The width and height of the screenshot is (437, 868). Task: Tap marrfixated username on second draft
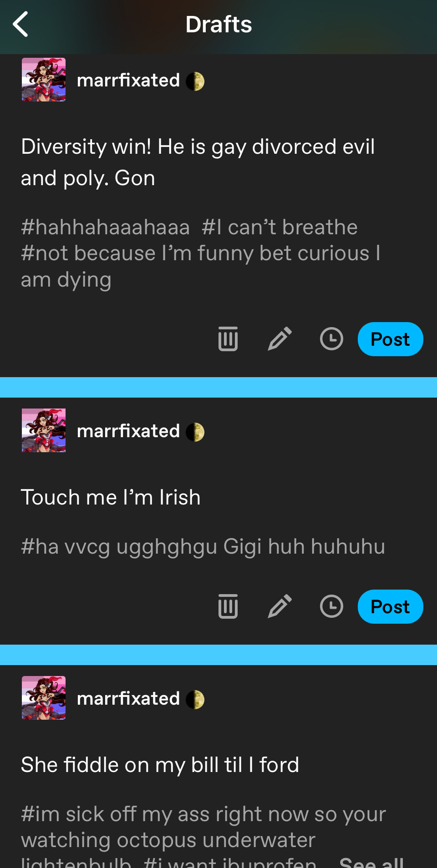[x=128, y=431]
